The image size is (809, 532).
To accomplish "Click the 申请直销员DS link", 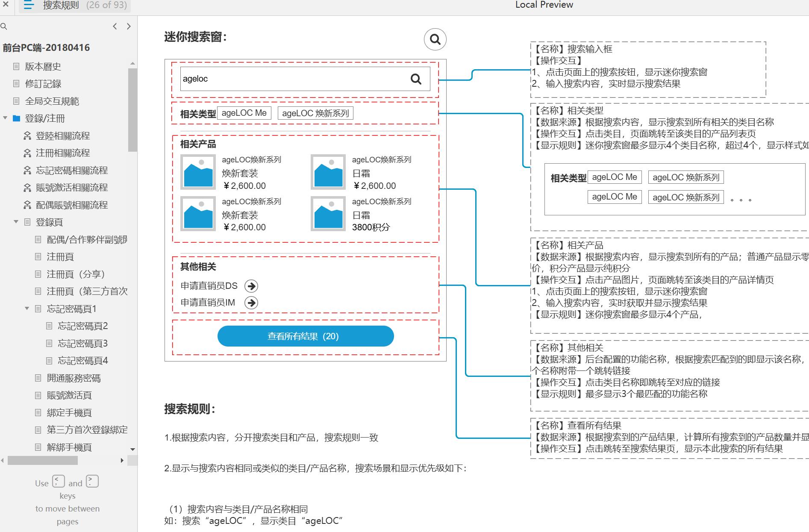I will 209,286.
